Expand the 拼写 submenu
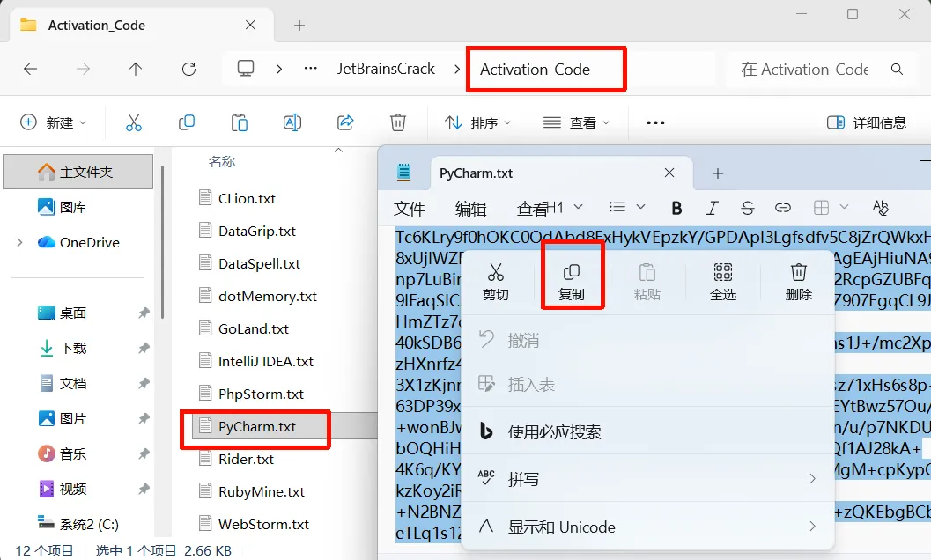Image resolution: width=931 pixels, height=560 pixels. (x=647, y=479)
